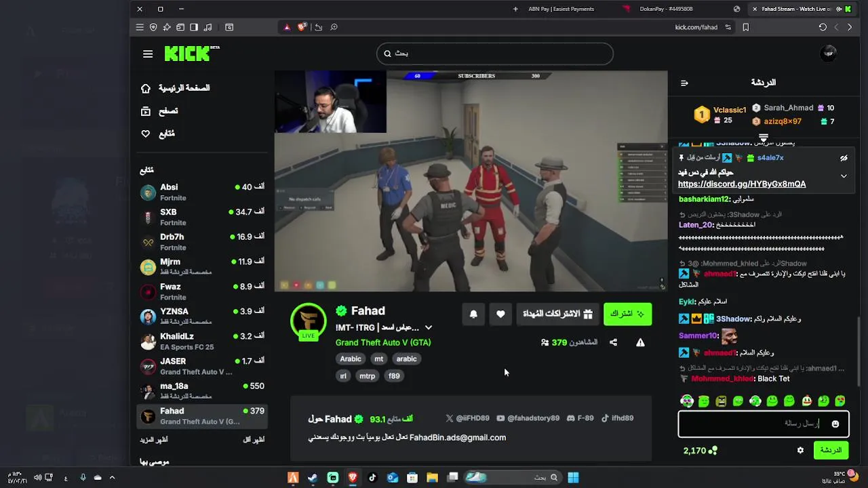Expand the stream title dropdown chevron
Screen dimensions: 868x488
[428, 327]
